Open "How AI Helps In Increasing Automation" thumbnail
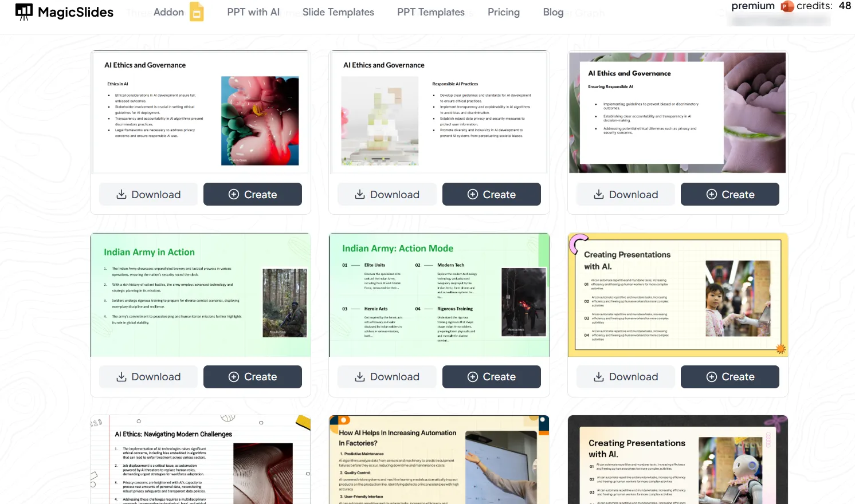Screen dimensions: 855x504 439,460
